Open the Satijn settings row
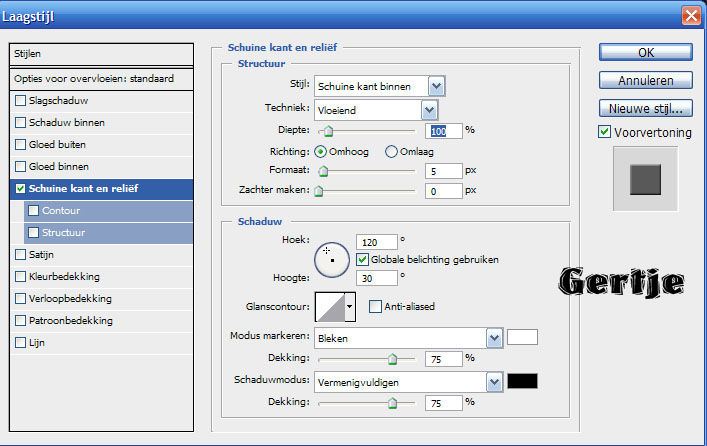The height and width of the screenshot is (446, 707). pyautogui.click(x=101, y=255)
